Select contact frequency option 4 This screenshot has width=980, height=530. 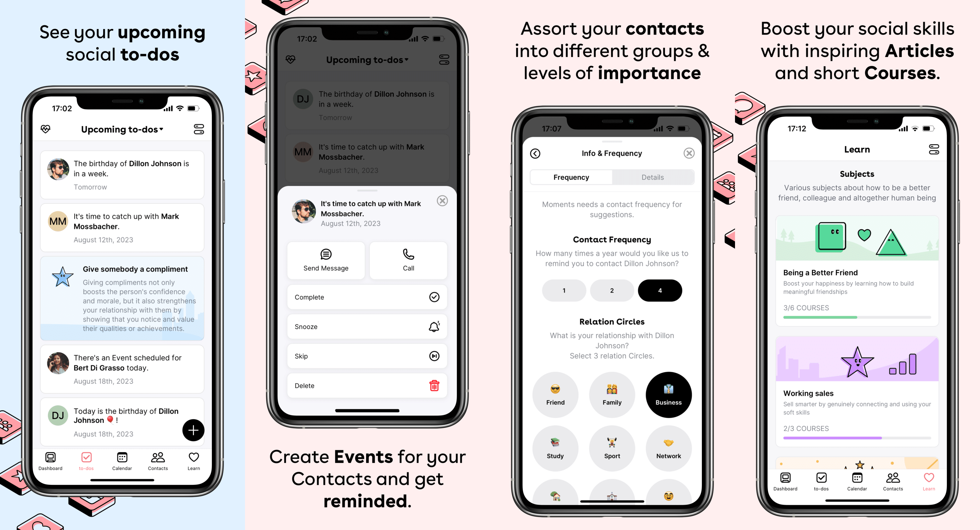(x=661, y=290)
